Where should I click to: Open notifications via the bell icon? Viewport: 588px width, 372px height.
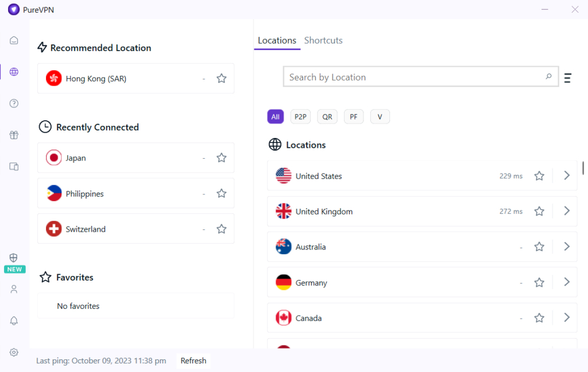[14, 320]
